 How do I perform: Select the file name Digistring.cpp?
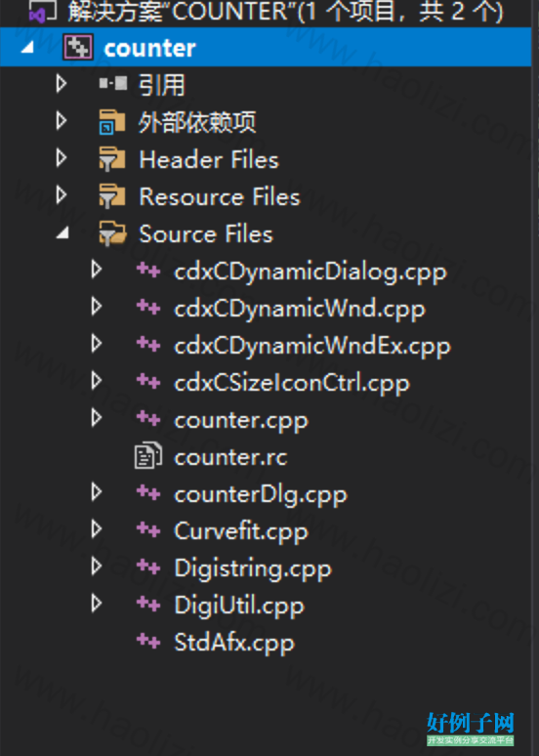point(253,568)
